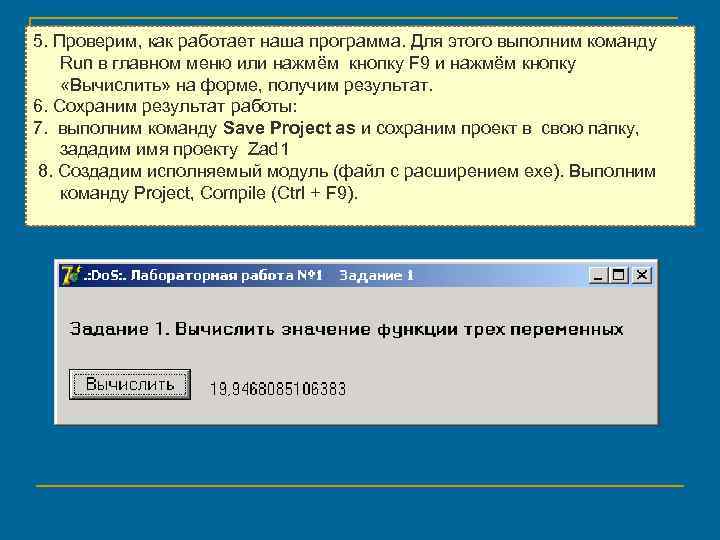Click the project name Zad1

click(x=268, y=150)
